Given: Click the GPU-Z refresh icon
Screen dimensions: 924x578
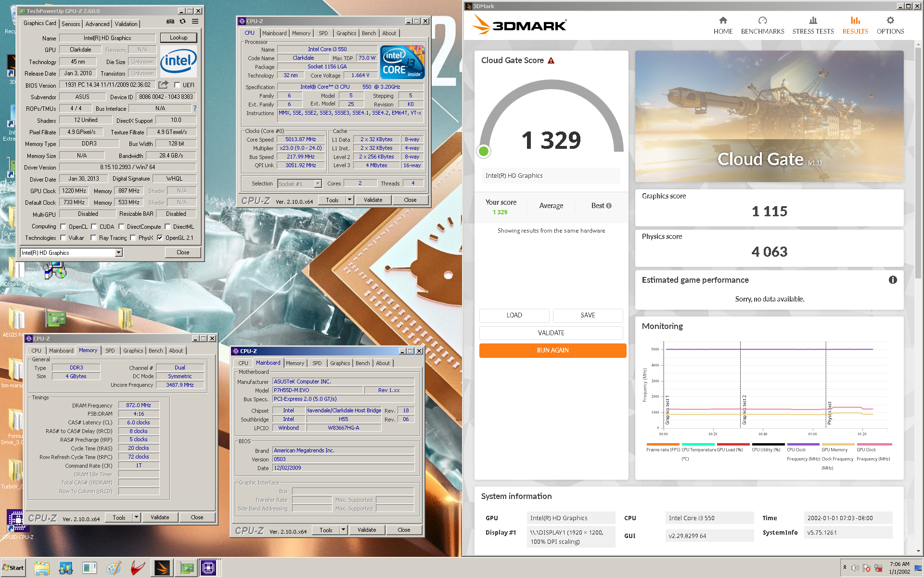Looking at the screenshot, I should coord(182,21).
